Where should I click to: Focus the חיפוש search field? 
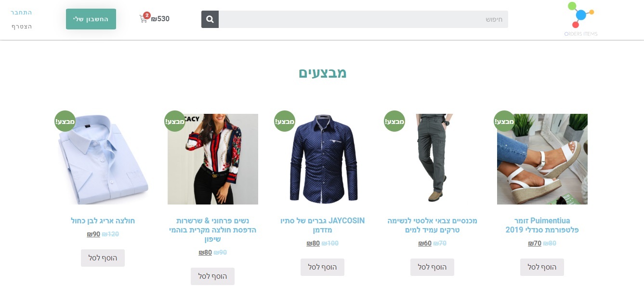tap(363, 19)
